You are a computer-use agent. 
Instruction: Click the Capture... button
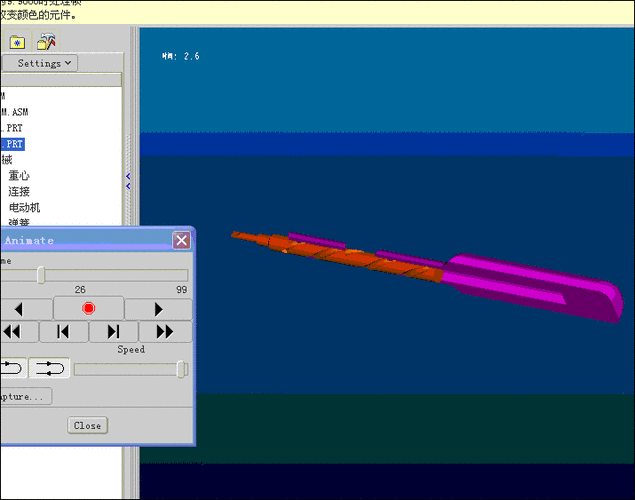coord(24,397)
